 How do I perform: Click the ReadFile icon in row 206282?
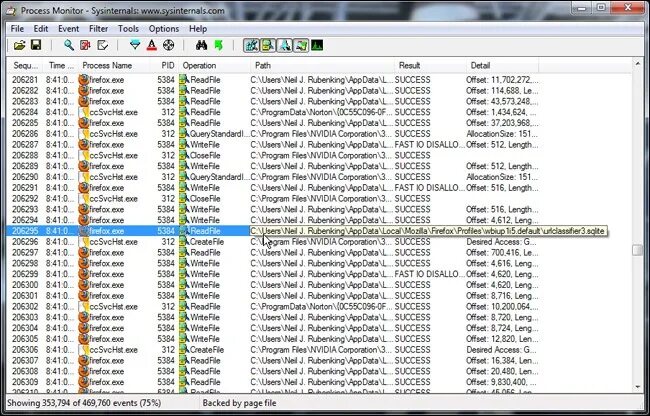click(x=184, y=90)
